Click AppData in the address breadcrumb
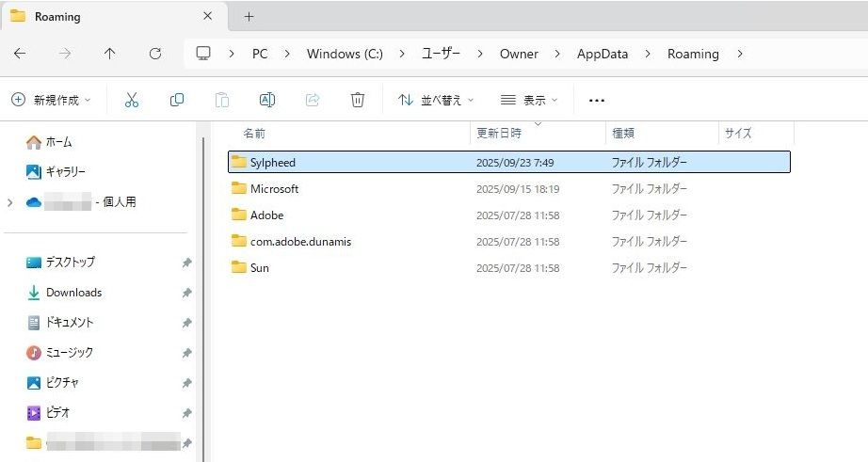This screenshot has height=462, width=868. click(602, 54)
